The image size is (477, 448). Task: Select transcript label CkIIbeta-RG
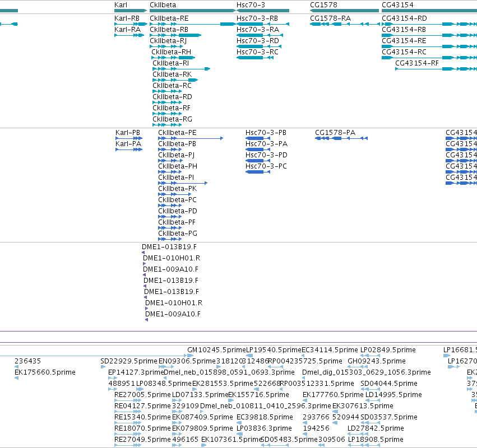(173, 119)
